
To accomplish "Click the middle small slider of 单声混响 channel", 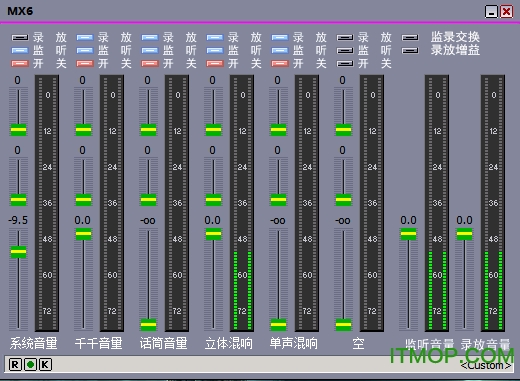I will point(278,200).
